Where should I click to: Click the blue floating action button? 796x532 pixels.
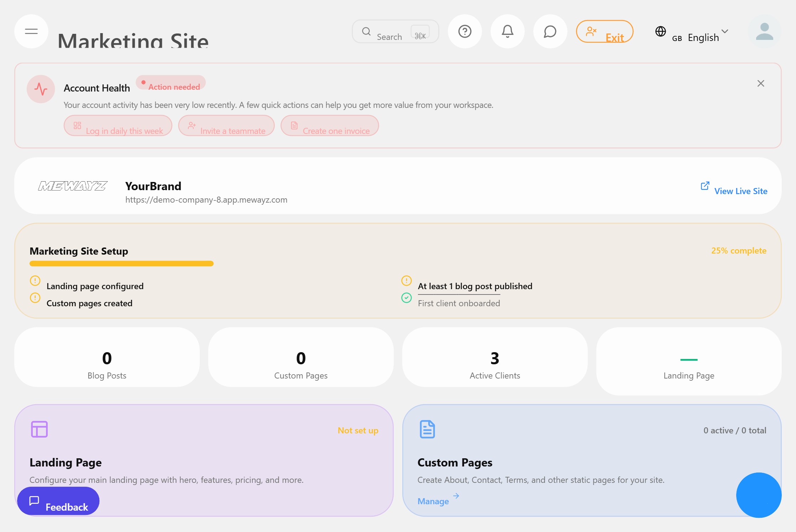coord(759,495)
